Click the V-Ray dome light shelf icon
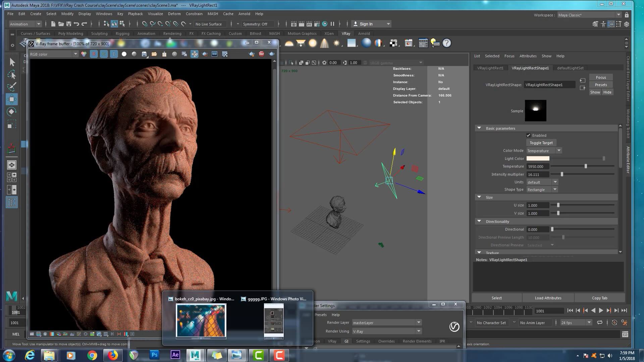This screenshot has height=362, width=644. point(289,43)
